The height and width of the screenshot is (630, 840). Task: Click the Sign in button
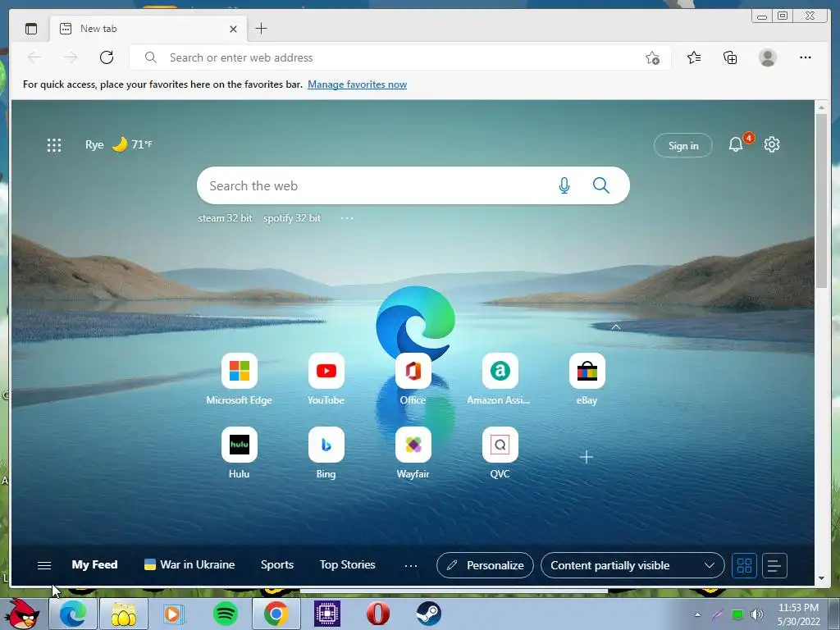click(x=683, y=145)
